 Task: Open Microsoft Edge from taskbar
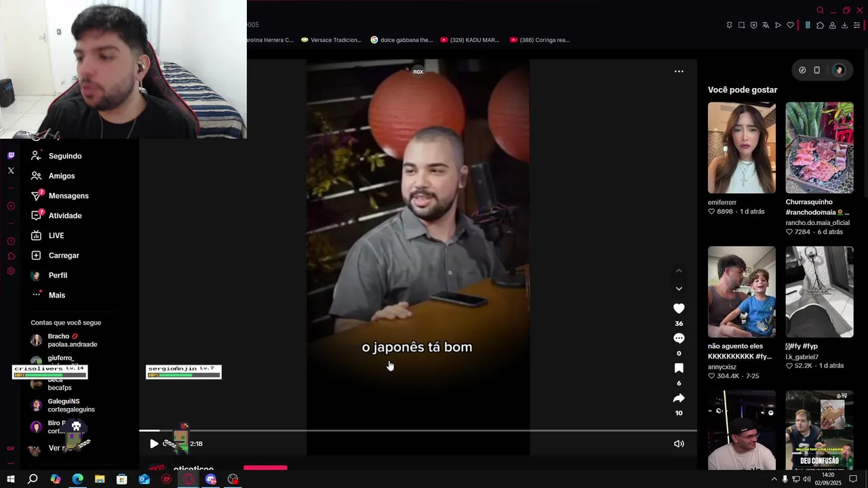coord(77,479)
